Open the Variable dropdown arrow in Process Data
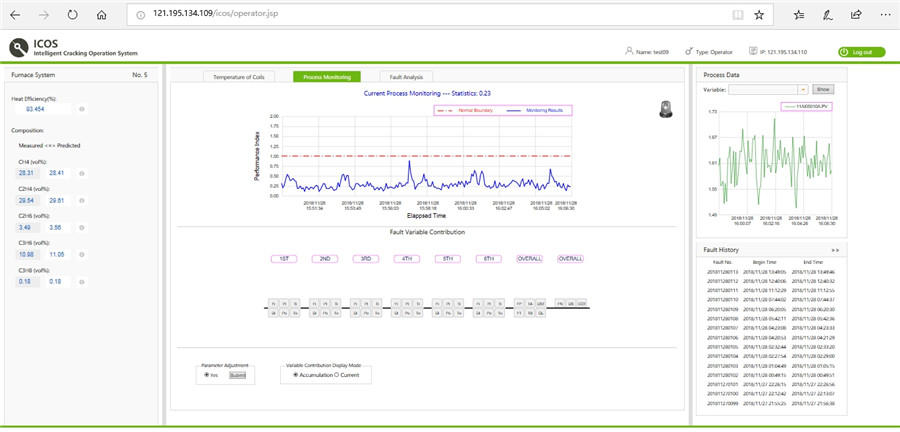This screenshot has width=900, height=432. click(803, 89)
